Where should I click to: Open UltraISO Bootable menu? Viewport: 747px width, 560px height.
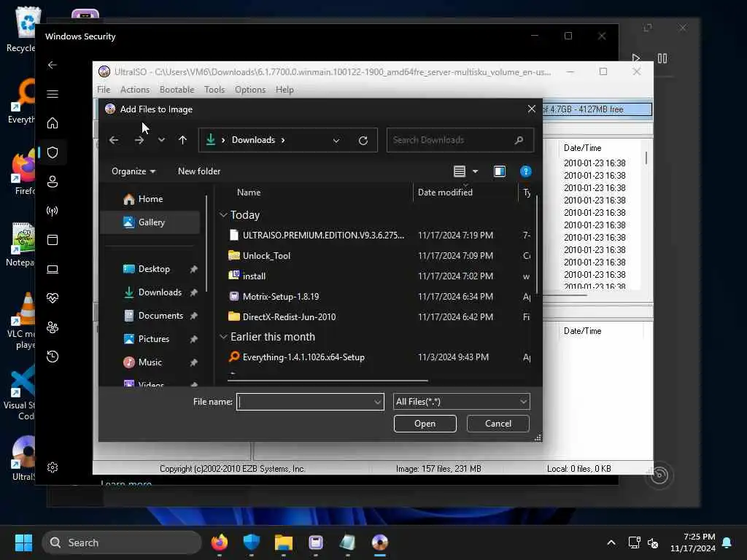pos(177,90)
